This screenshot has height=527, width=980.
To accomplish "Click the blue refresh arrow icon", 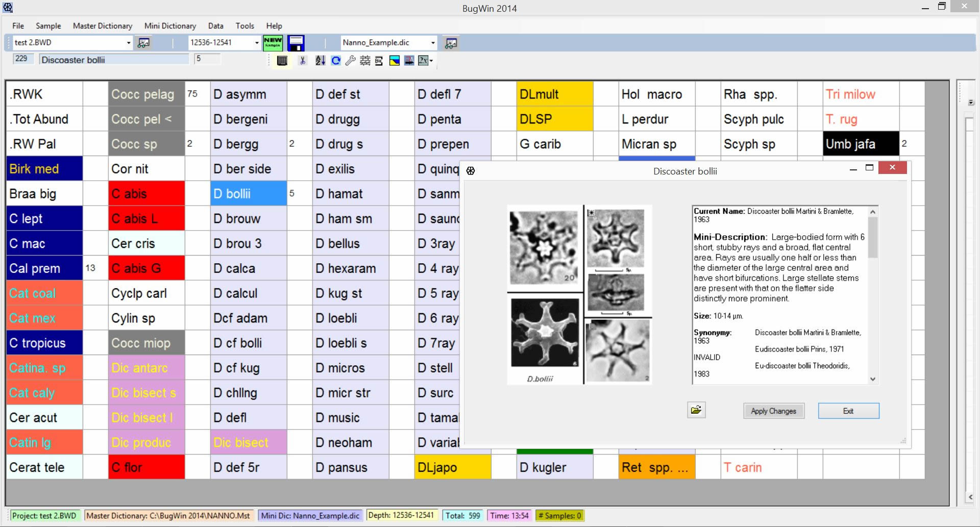I will tap(335, 61).
